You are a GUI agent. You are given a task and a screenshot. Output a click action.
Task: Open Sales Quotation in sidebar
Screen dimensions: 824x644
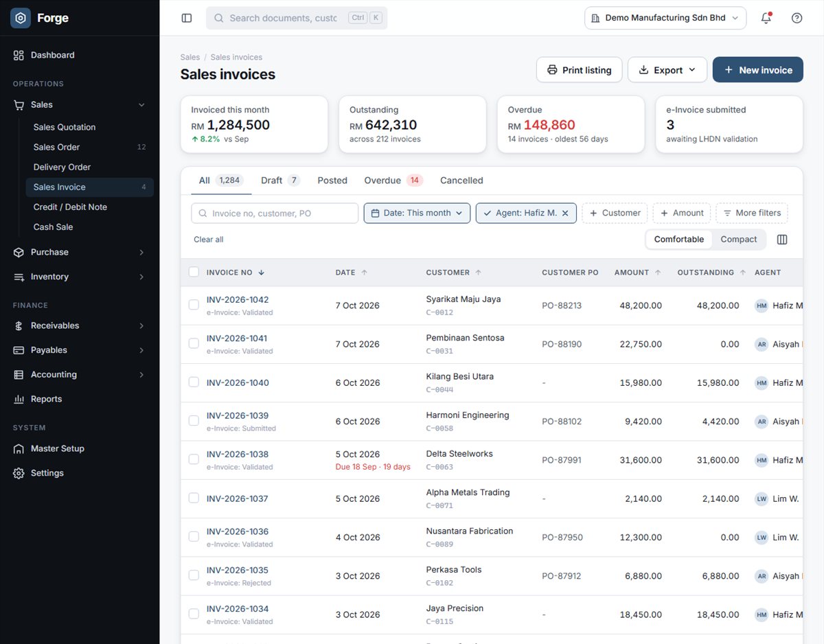click(x=89, y=127)
